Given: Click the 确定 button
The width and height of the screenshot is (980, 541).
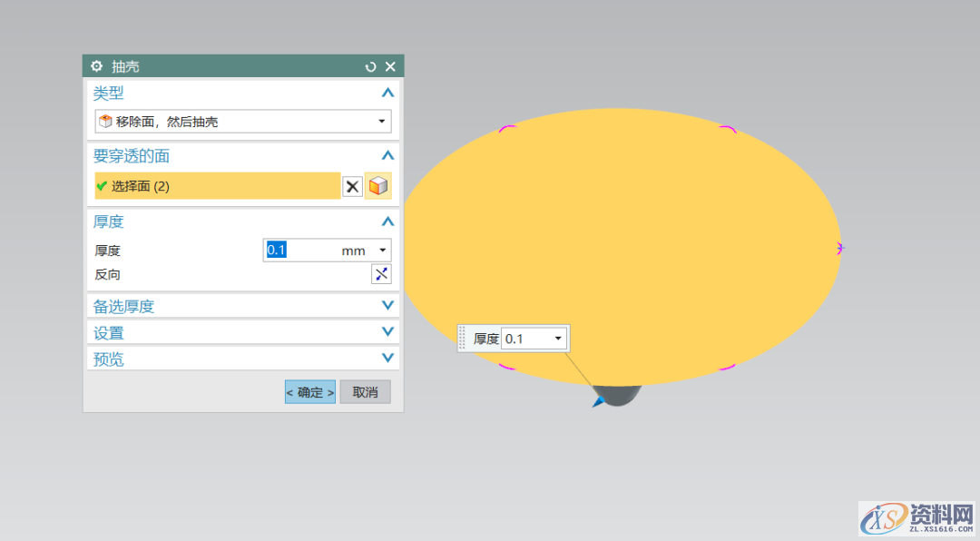Looking at the screenshot, I should tap(310, 392).
